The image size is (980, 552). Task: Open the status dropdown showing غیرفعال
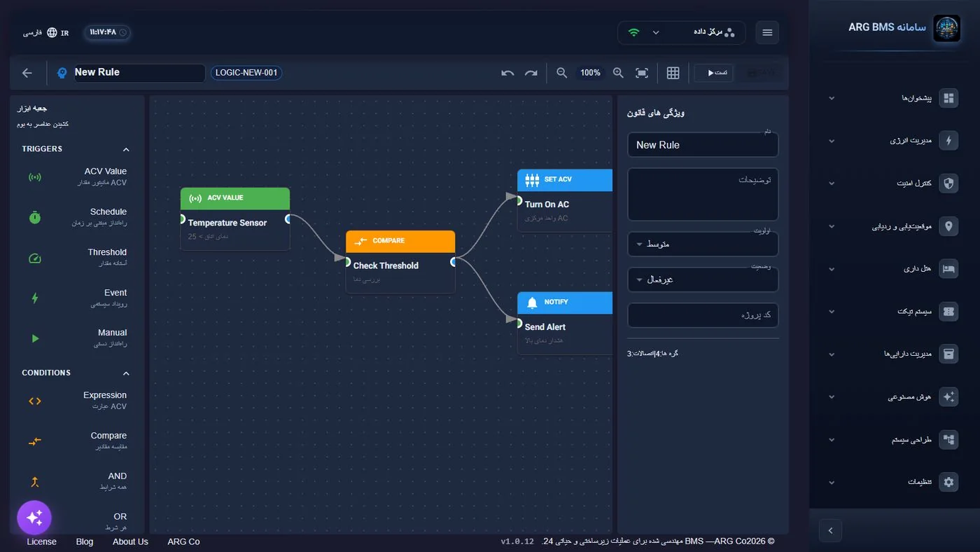point(703,280)
